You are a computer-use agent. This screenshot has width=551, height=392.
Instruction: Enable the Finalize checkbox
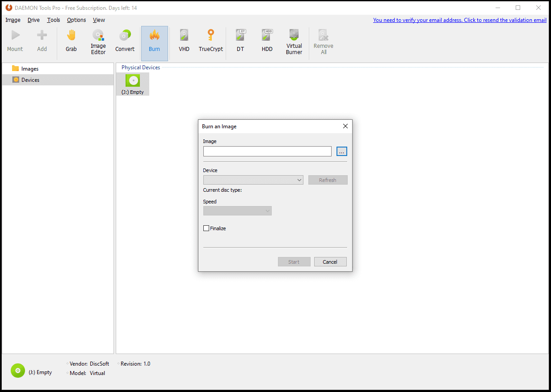pyautogui.click(x=206, y=228)
